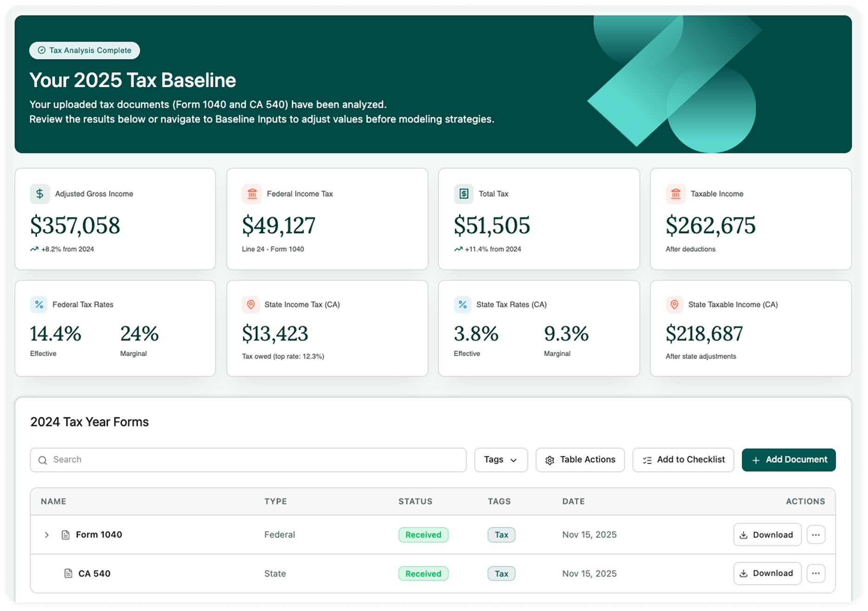Screen dimensions: 868x611
Task: Click the State Taxable Income pin icon
Action: (674, 305)
